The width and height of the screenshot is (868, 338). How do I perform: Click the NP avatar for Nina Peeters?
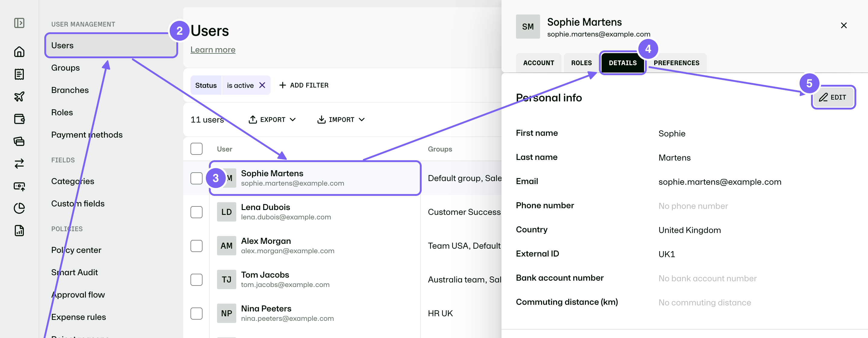(x=226, y=313)
